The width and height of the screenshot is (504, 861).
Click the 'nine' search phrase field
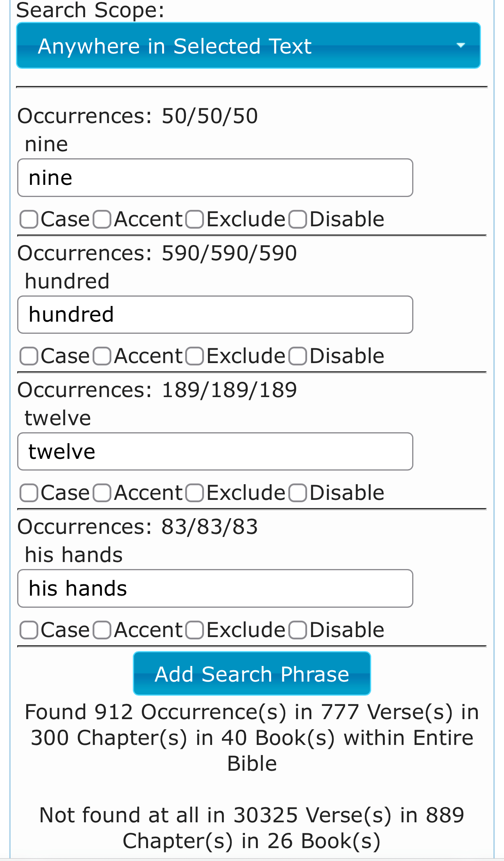coord(215,178)
